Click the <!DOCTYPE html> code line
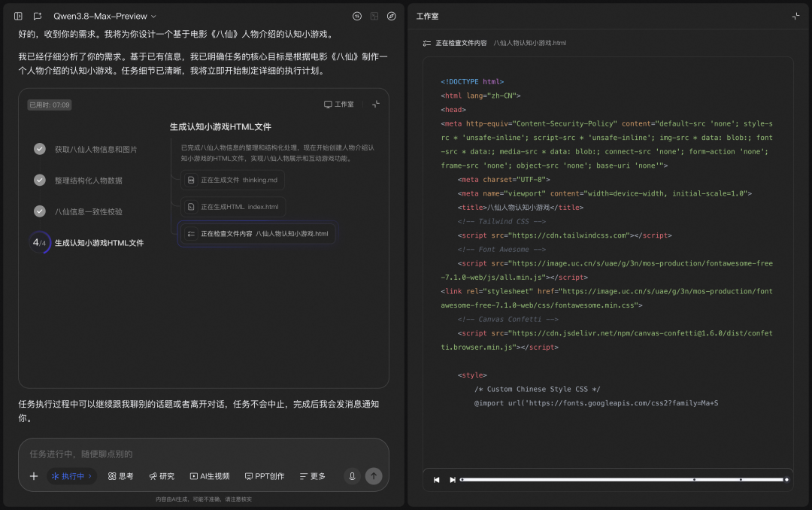 tap(472, 81)
